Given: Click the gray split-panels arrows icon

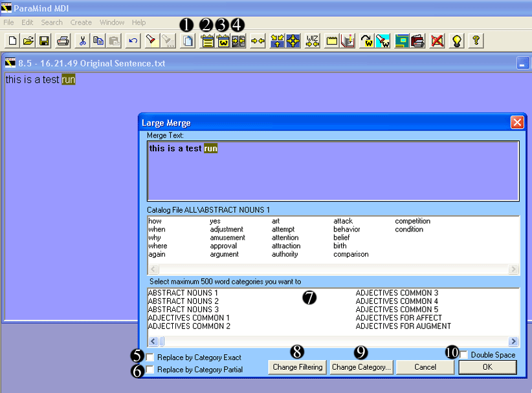Looking at the screenshot, I should pos(239,41).
